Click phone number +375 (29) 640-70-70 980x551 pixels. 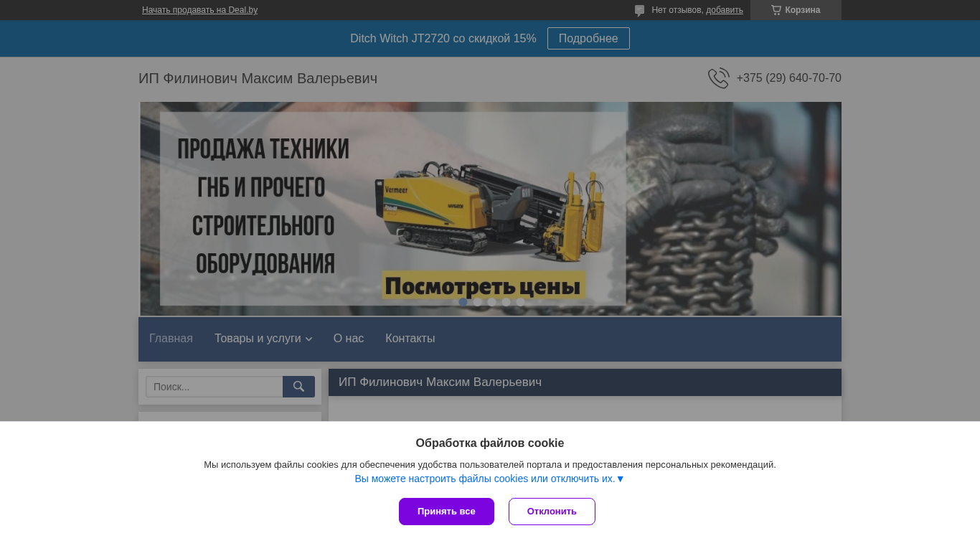(x=788, y=78)
